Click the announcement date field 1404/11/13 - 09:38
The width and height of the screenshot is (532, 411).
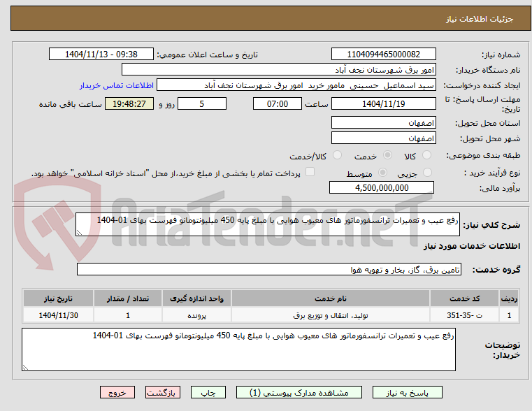(101, 55)
